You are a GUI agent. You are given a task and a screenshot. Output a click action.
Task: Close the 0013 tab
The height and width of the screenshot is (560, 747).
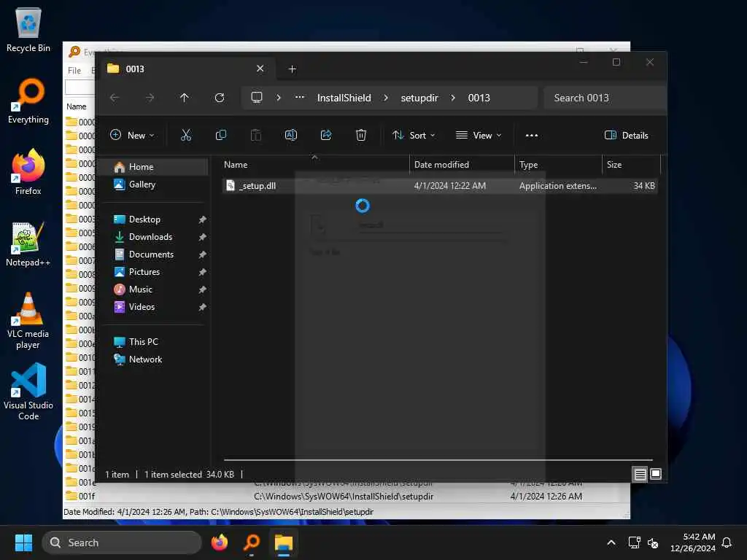pos(260,69)
